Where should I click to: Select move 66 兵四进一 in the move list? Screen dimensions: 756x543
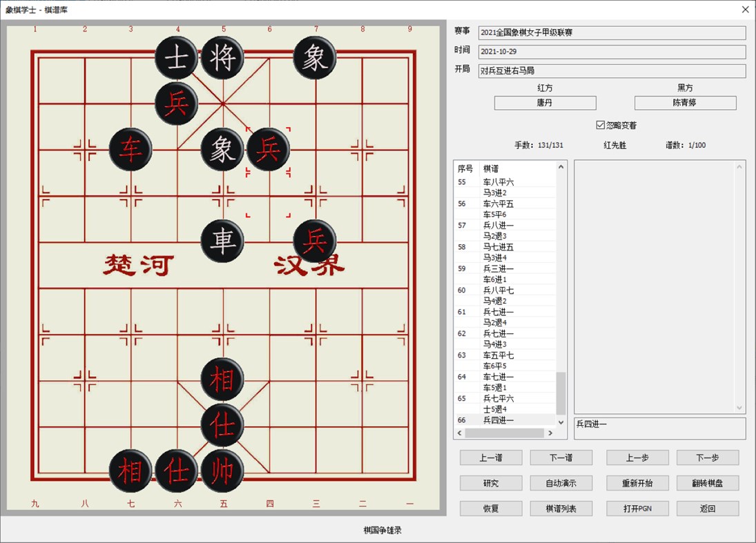click(504, 419)
